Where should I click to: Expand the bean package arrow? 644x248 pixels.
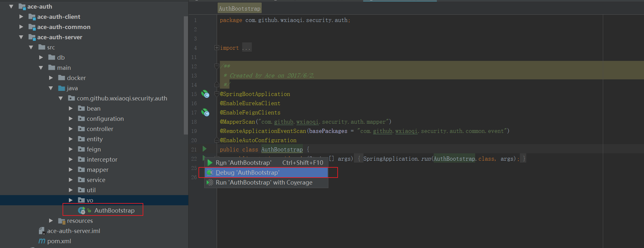(71, 108)
